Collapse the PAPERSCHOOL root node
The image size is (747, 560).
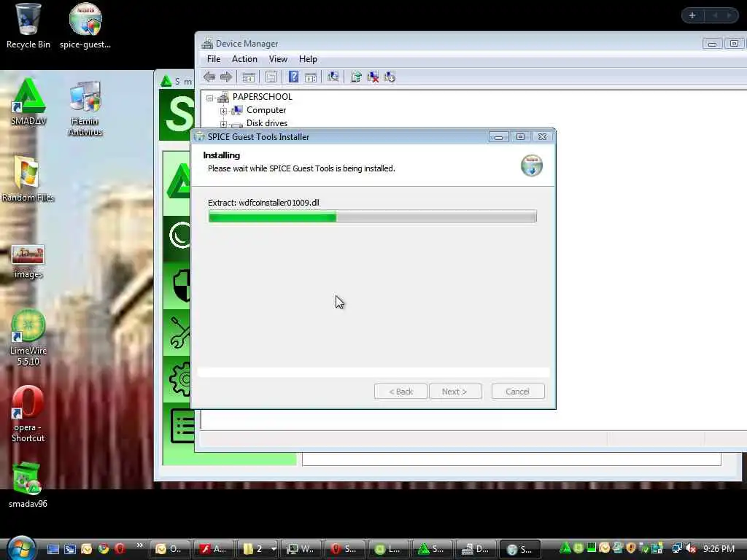coord(209,98)
